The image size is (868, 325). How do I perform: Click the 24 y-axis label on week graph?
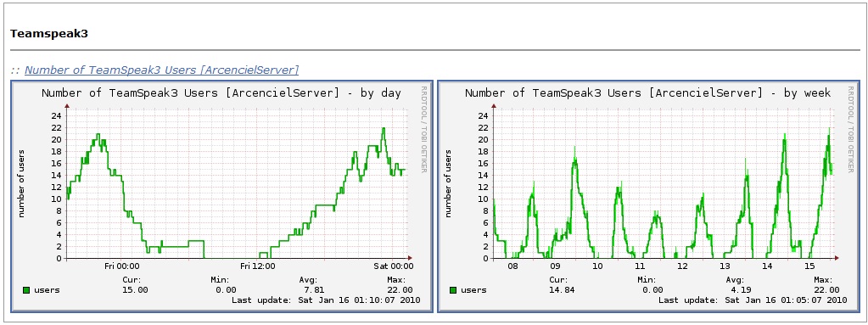[x=483, y=115]
